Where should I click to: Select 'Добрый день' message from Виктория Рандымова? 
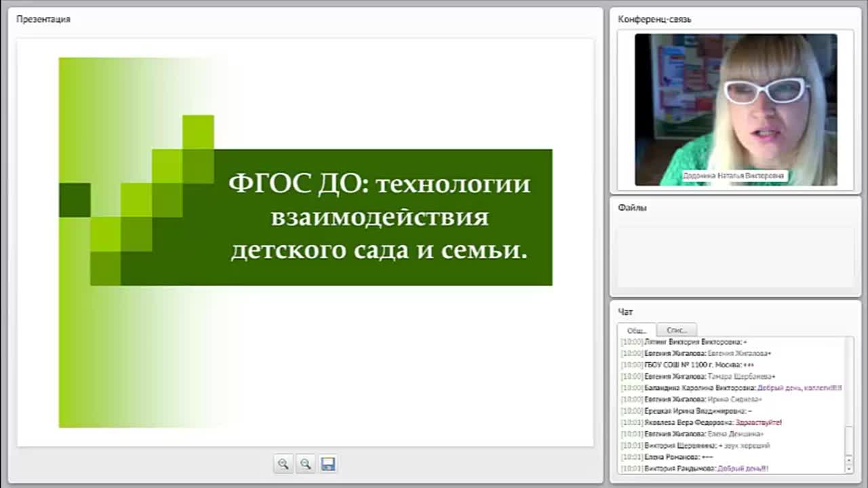point(694,468)
